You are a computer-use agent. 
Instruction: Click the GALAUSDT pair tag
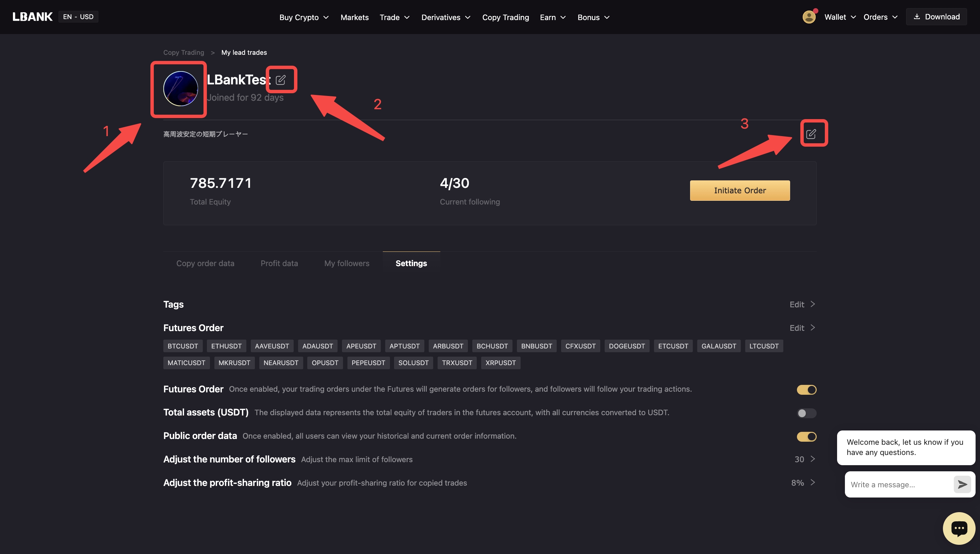click(719, 346)
